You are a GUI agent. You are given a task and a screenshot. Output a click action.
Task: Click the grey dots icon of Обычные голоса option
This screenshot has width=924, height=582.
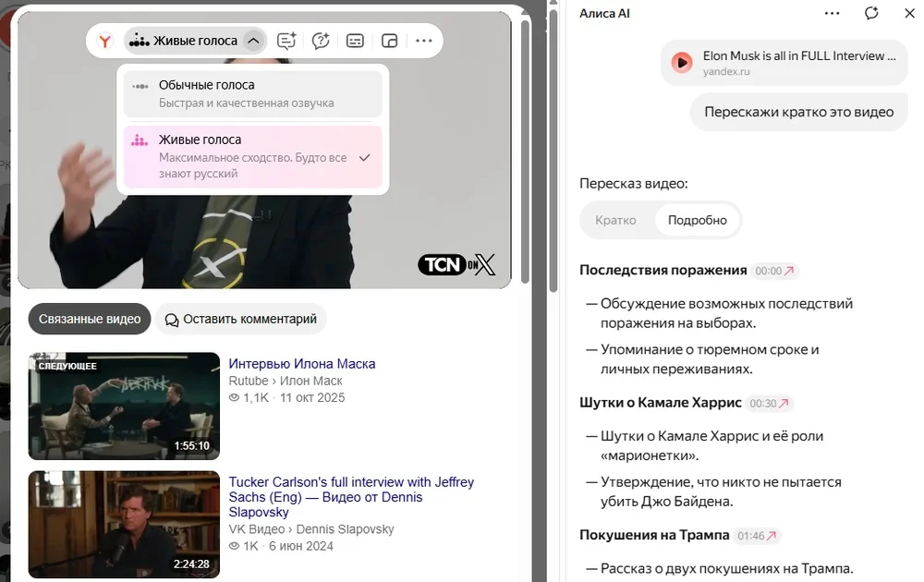[x=140, y=86]
